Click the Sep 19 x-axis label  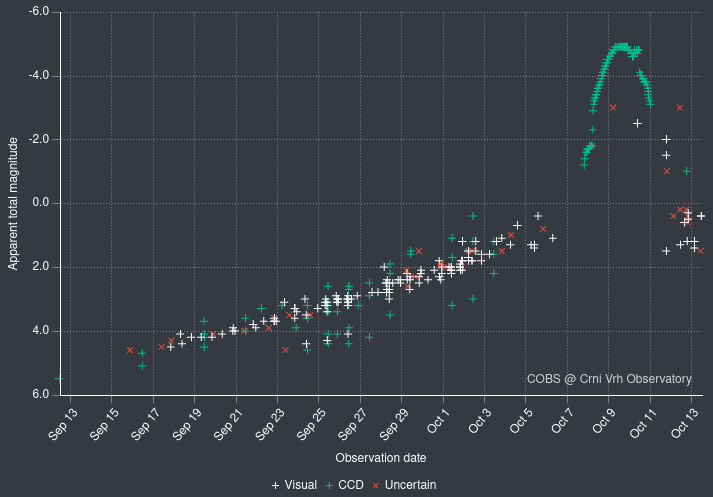click(187, 424)
